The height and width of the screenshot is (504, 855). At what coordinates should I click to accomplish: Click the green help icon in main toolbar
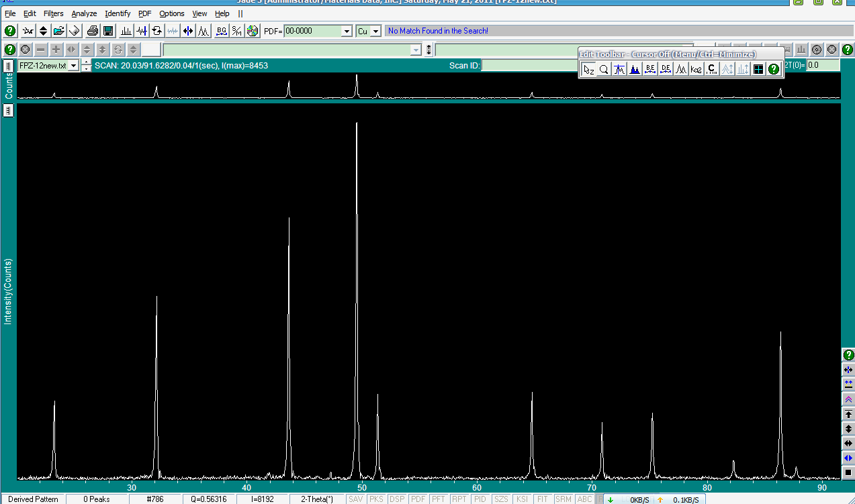pos(10,31)
